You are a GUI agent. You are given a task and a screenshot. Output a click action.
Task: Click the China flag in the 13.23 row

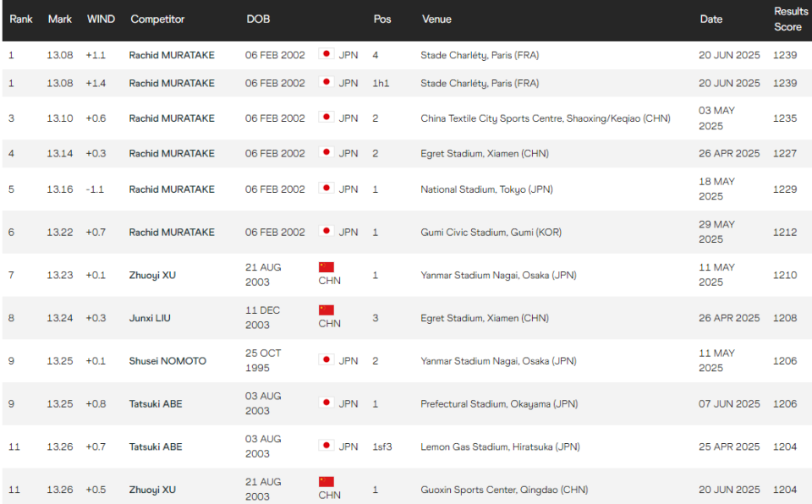point(326,267)
